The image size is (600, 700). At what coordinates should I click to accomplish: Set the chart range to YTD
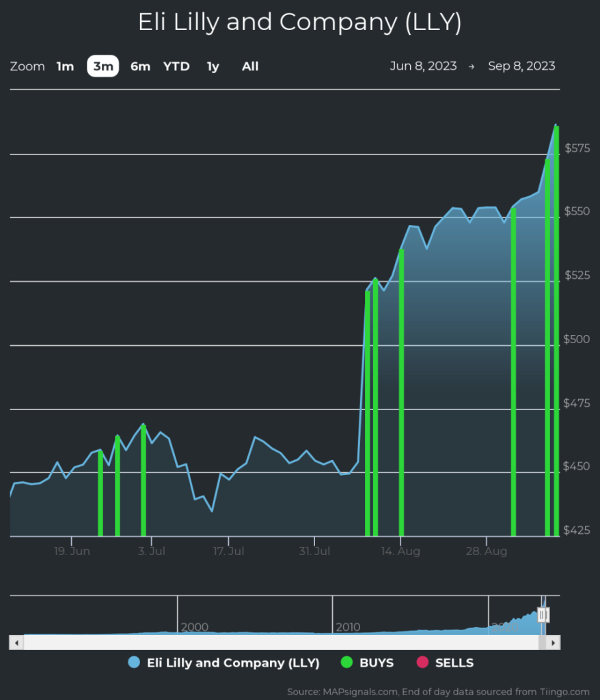[176, 66]
